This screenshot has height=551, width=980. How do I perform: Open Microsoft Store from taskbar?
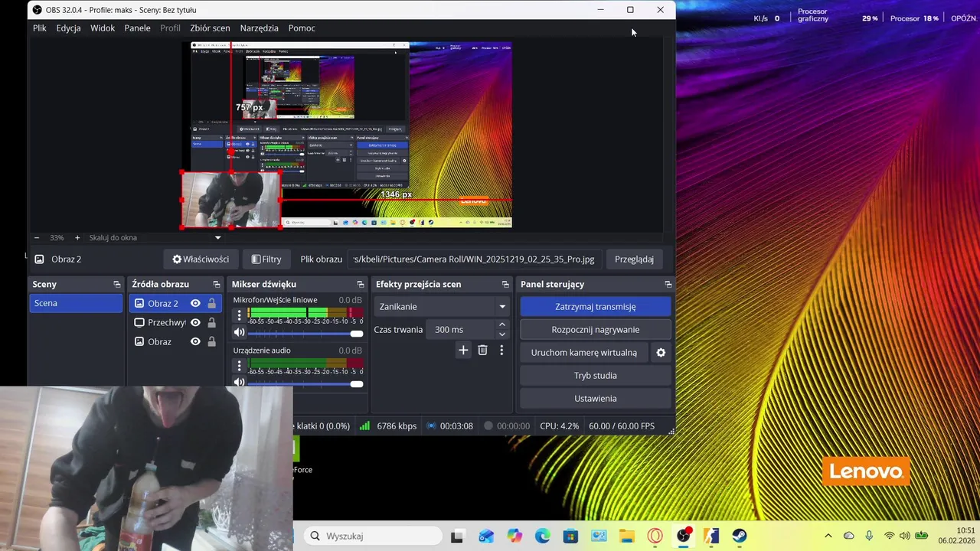point(570,536)
